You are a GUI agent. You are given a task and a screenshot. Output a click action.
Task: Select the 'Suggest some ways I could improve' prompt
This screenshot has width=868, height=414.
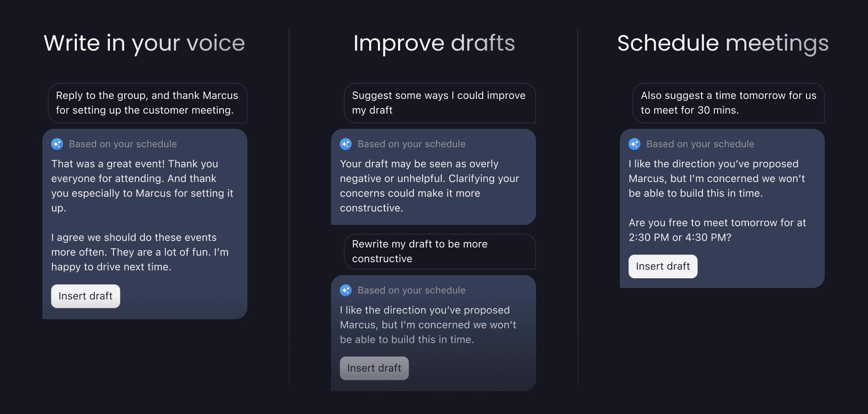point(440,103)
